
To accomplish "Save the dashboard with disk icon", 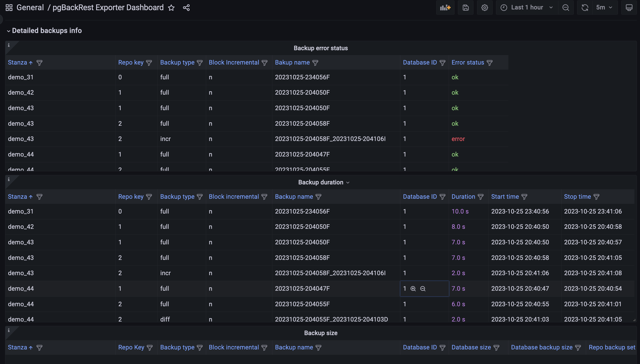I will 465,8.
